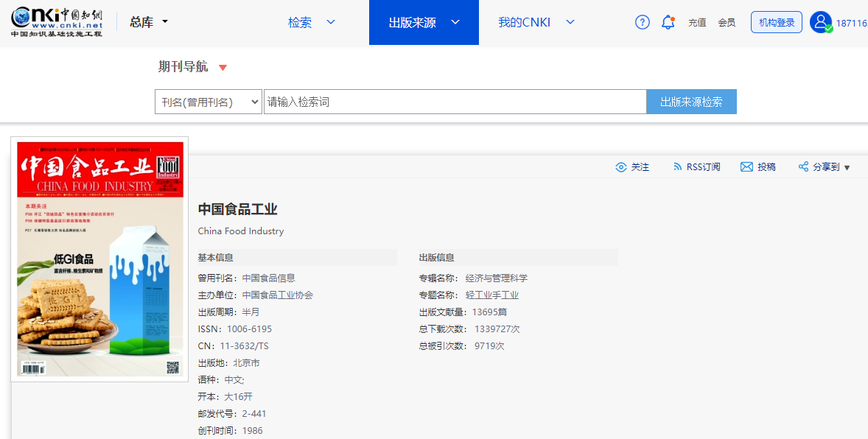The width and height of the screenshot is (868, 439).
Task: Click the 关注 eye icon
Action: (x=621, y=167)
